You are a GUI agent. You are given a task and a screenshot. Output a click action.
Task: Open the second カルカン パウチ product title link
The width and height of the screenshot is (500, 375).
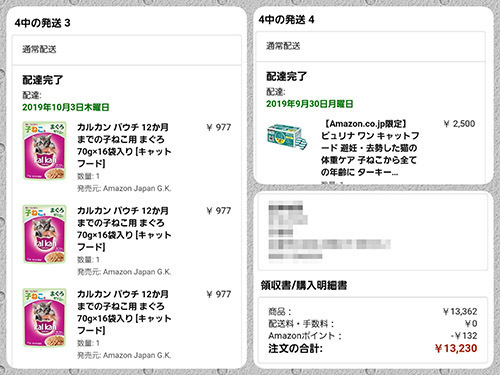[124, 229]
